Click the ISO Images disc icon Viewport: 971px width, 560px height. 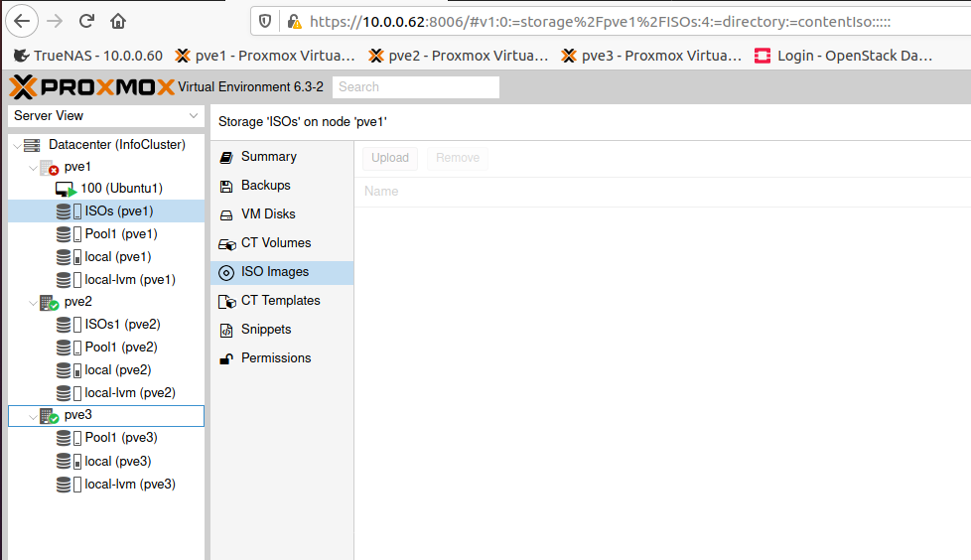pyautogui.click(x=226, y=273)
